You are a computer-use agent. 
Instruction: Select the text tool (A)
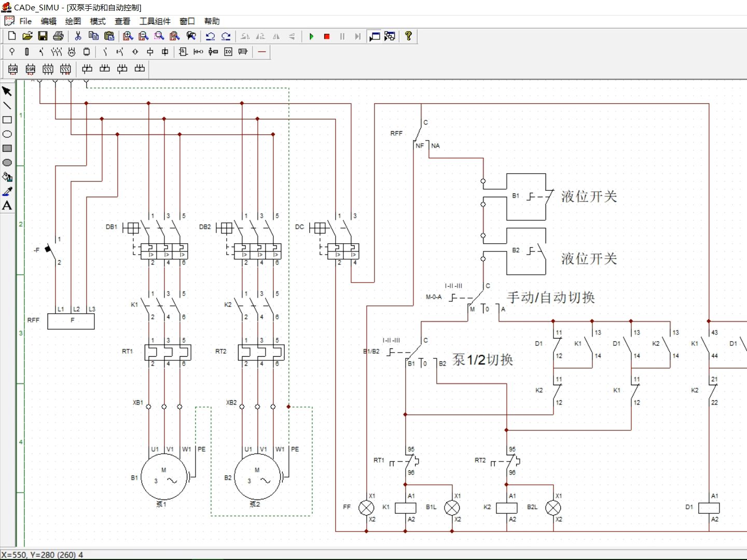coord(7,206)
